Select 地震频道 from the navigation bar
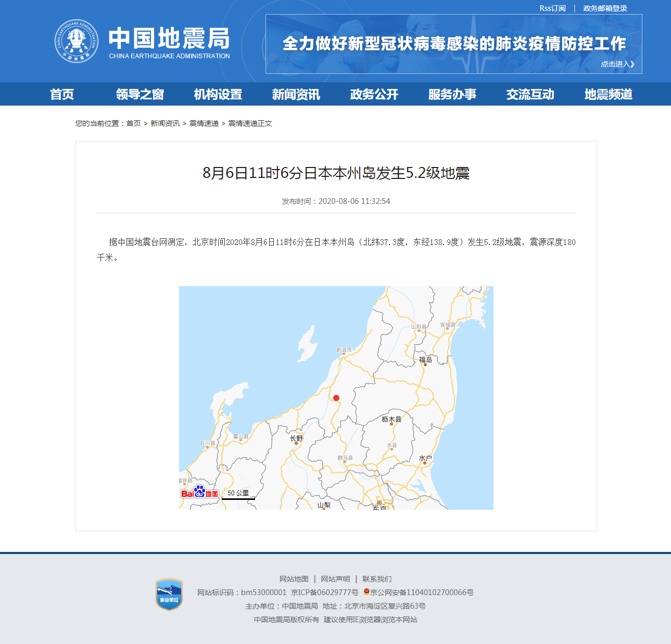The height and width of the screenshot is (644, 671). [x=609, y=94]
